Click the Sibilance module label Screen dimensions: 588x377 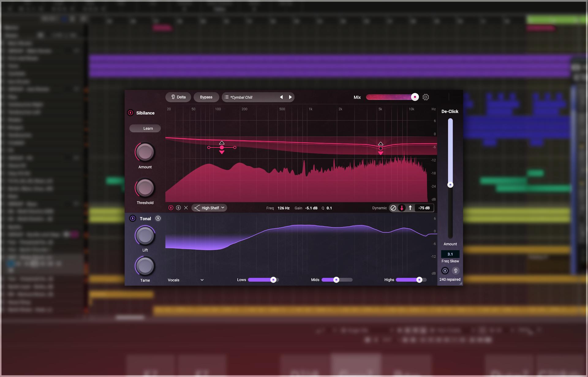tap(145, 113)
